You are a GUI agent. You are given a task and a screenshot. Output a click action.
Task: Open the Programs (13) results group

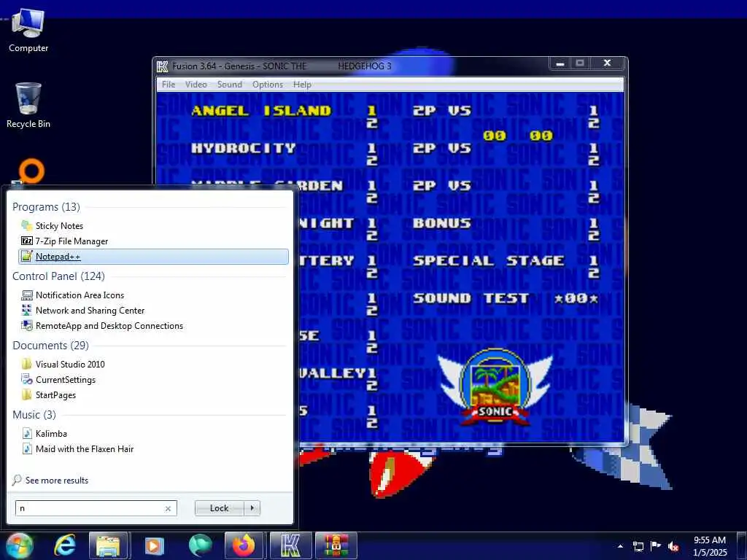point(46,206)
